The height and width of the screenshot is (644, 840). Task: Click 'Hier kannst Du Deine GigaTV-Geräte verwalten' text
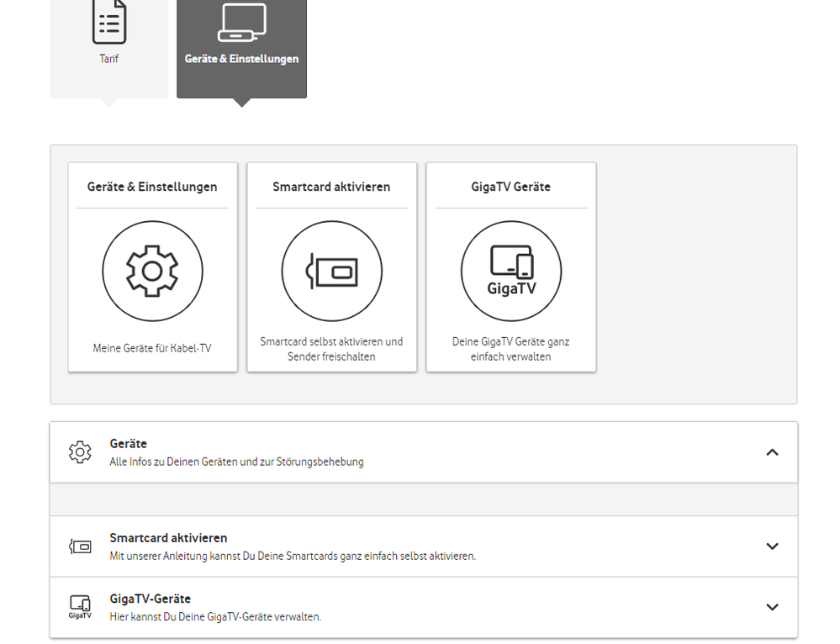[x=215, y=616]
